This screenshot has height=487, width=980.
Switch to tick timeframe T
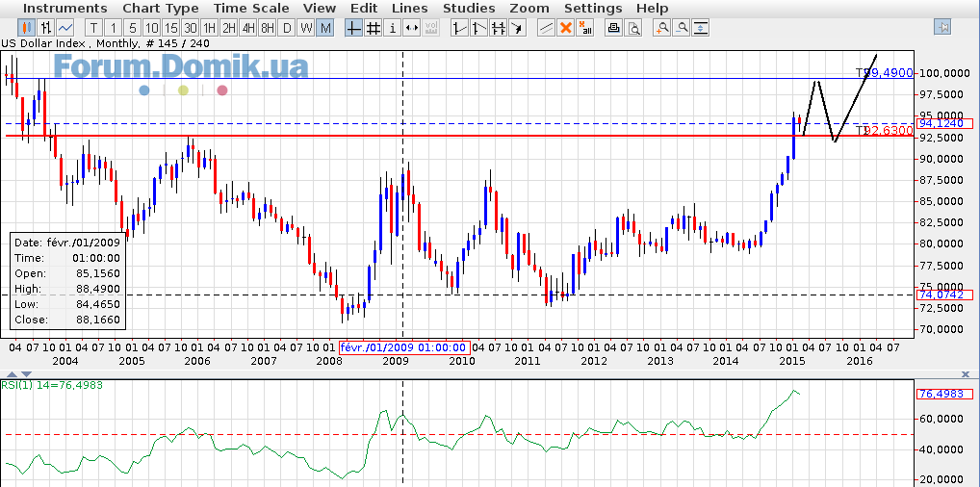tap(93, 28)
